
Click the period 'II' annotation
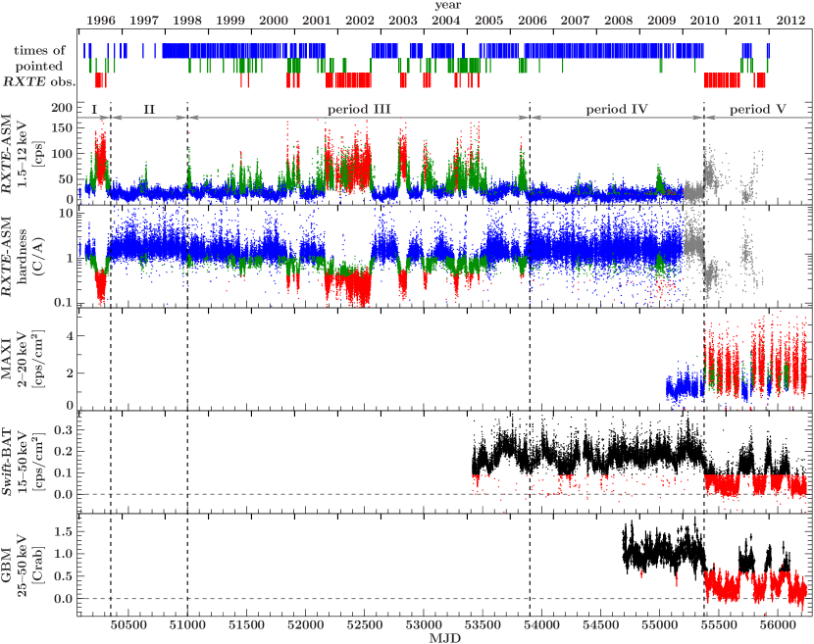pos(149,109)
